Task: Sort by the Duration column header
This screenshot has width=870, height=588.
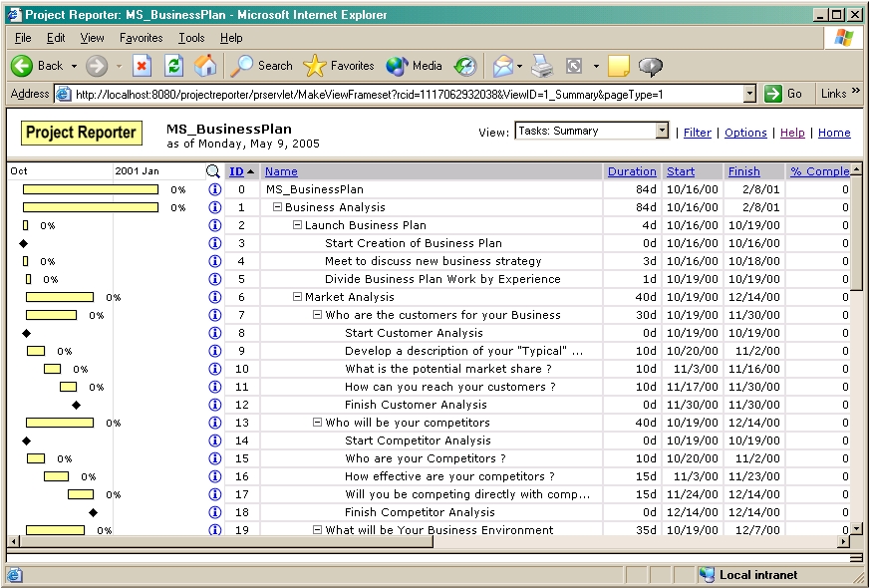Action: click(x=632, y=171)
